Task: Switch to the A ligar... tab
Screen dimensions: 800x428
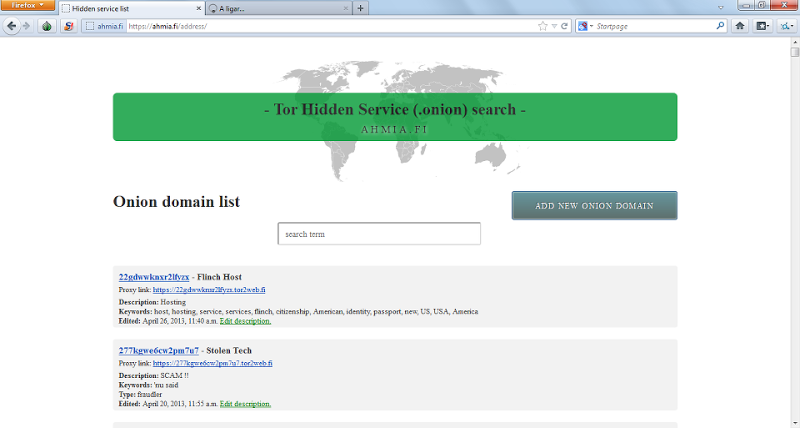Action: pyautogui.click(x=279, y=8)
